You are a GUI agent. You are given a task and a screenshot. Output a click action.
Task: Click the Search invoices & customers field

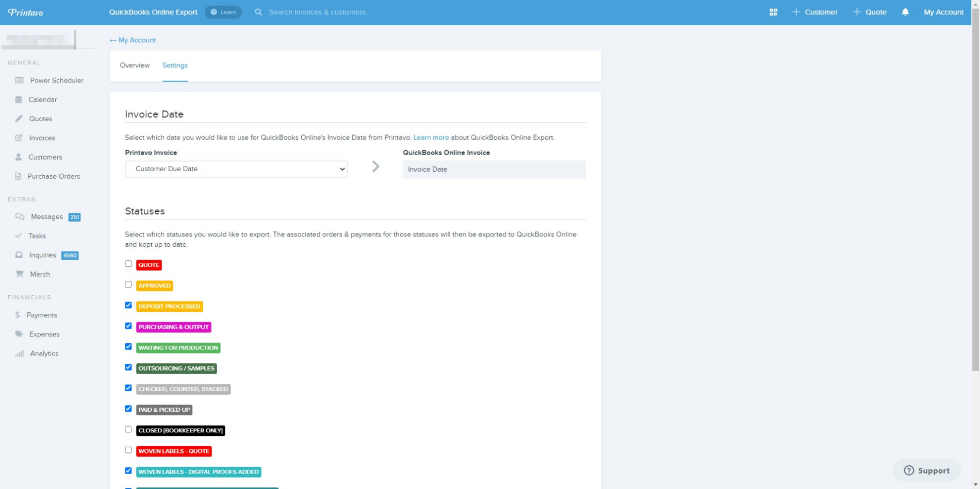tap(320, 12)
